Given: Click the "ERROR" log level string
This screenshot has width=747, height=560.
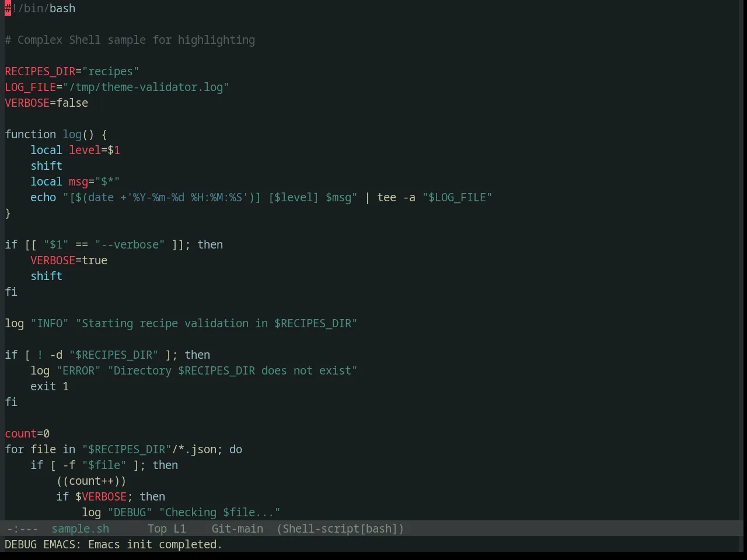Looking at the screenshot, I should tap(78, 370).
